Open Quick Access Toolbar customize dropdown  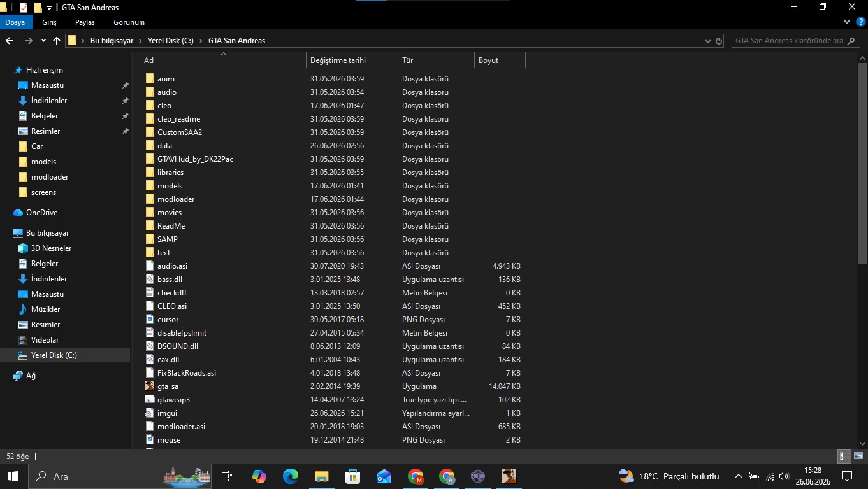point(49,8)
